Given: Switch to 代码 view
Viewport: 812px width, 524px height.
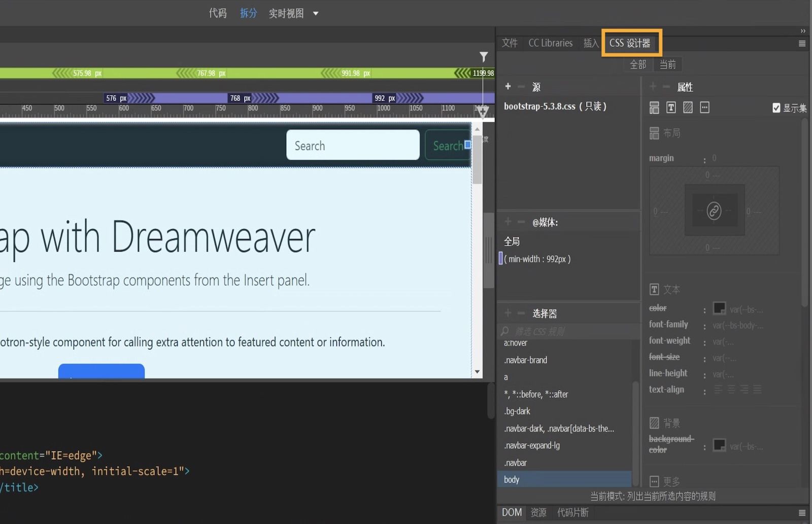Looking at the screenshot, I should click(x=218, y=13).
